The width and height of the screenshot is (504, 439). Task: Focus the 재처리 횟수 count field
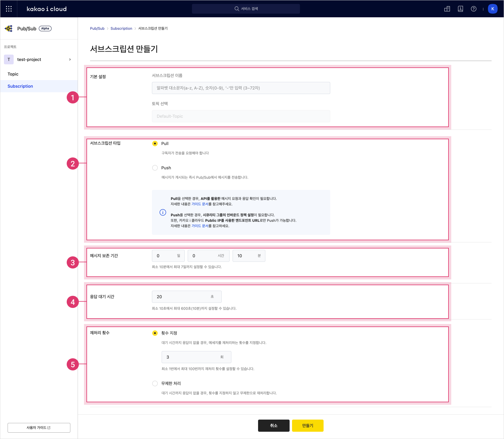click(197, 357)
